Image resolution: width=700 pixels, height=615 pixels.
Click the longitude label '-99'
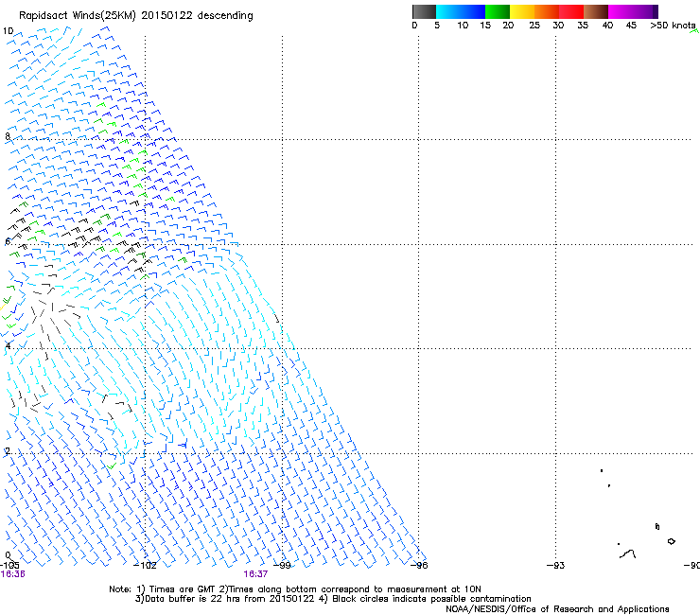coord(282,566)
